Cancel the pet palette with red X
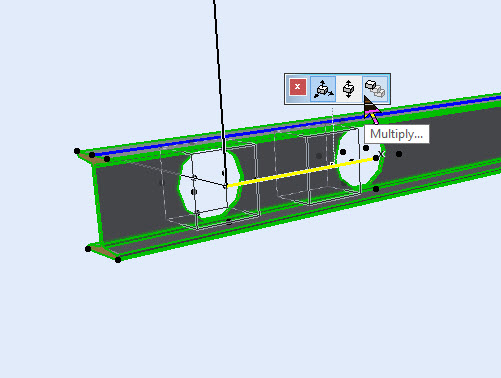Viewport: 501px width, 378px height. pyautogui.click(x=297, y=87)
